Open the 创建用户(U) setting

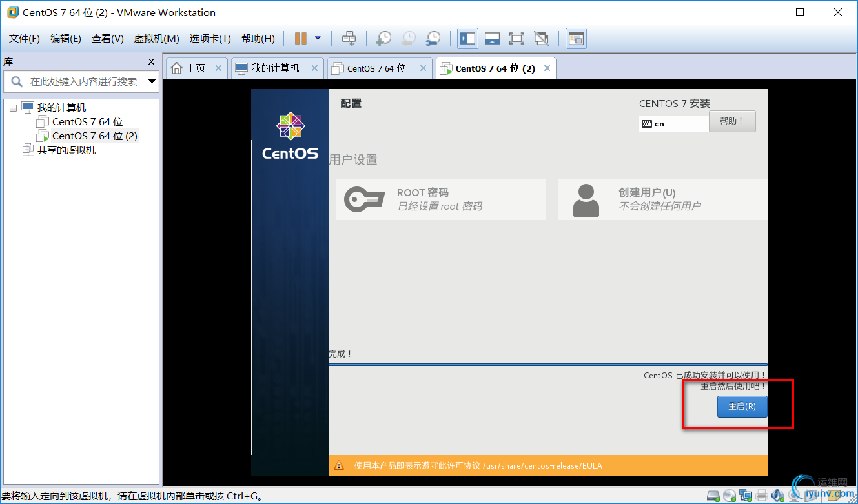(662, 199)
